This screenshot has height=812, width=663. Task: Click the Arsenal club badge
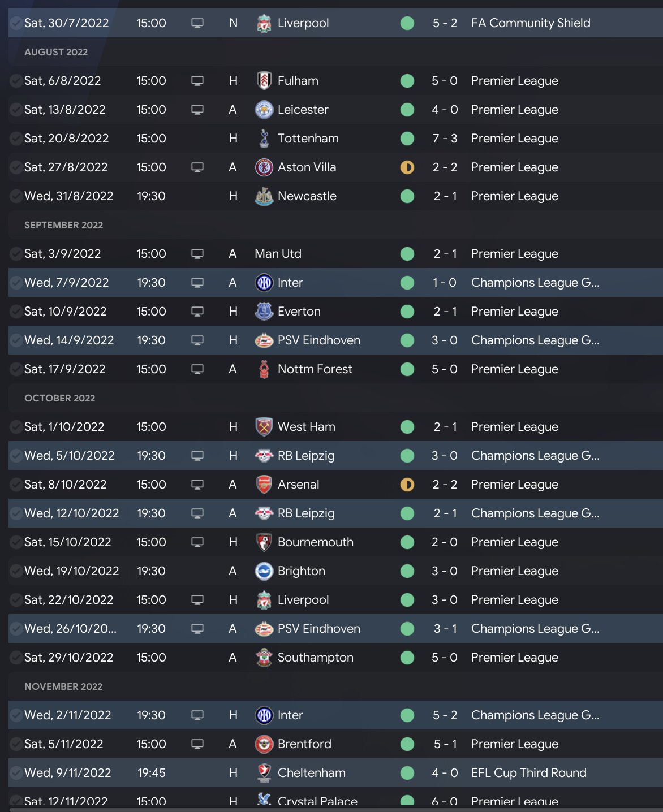[x=264, y=485]
